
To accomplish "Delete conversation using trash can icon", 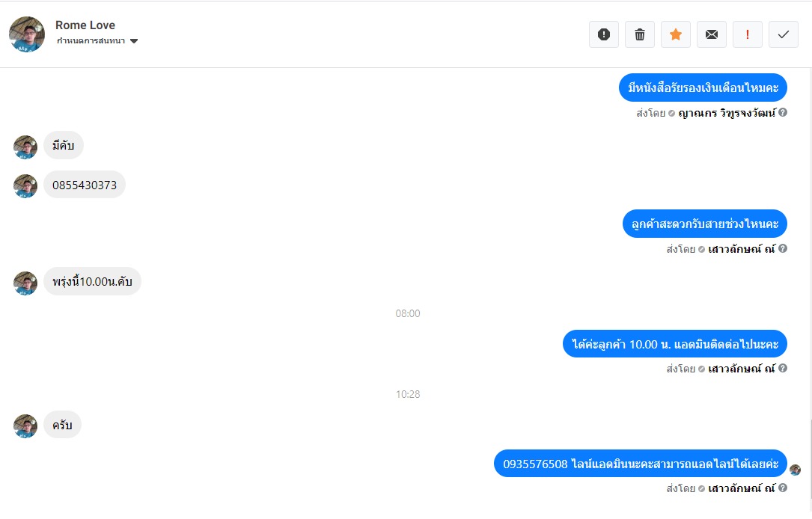I will pos(640,34).
